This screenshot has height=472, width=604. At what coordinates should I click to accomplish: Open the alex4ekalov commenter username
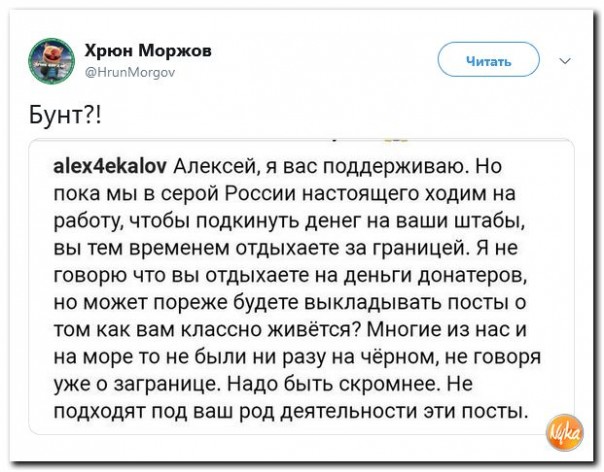tap(110, 167)
